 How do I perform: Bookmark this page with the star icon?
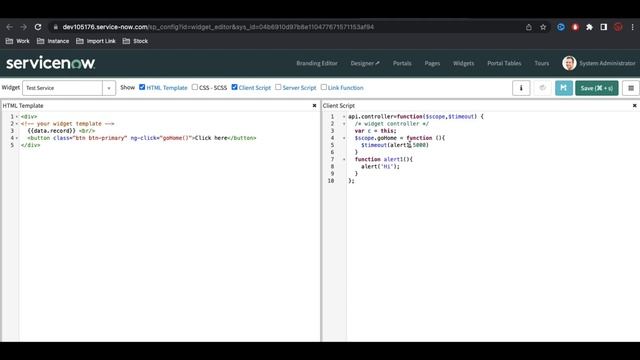543,27
